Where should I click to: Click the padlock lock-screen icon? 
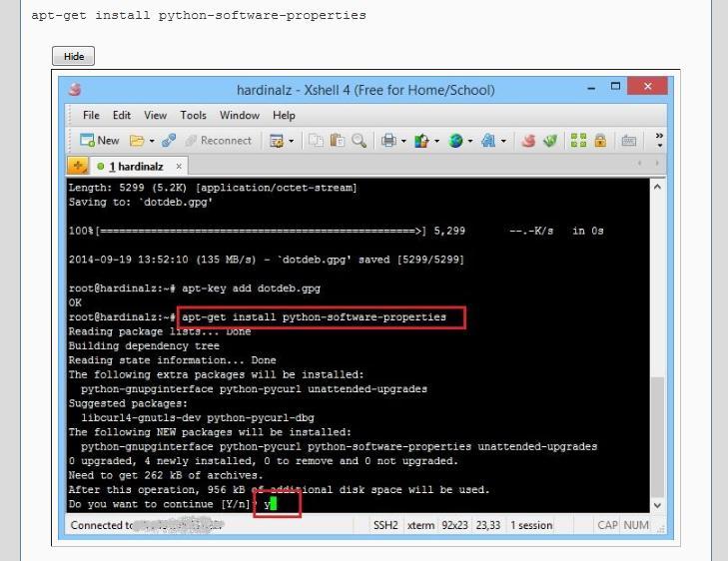pos(600,140)
